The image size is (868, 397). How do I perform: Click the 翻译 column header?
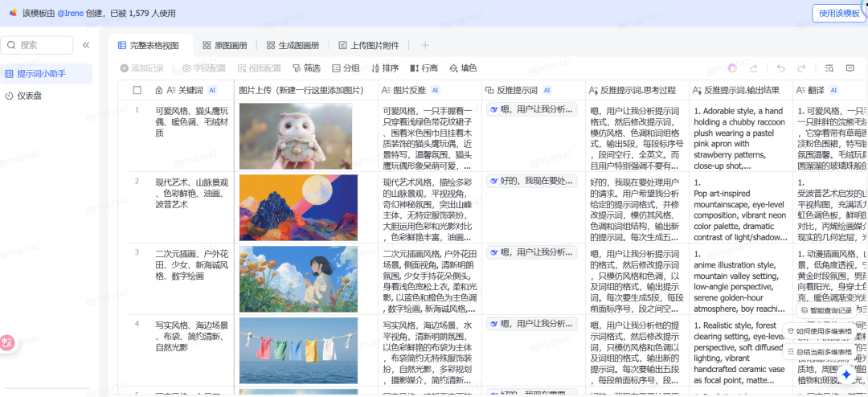[829, 90]
